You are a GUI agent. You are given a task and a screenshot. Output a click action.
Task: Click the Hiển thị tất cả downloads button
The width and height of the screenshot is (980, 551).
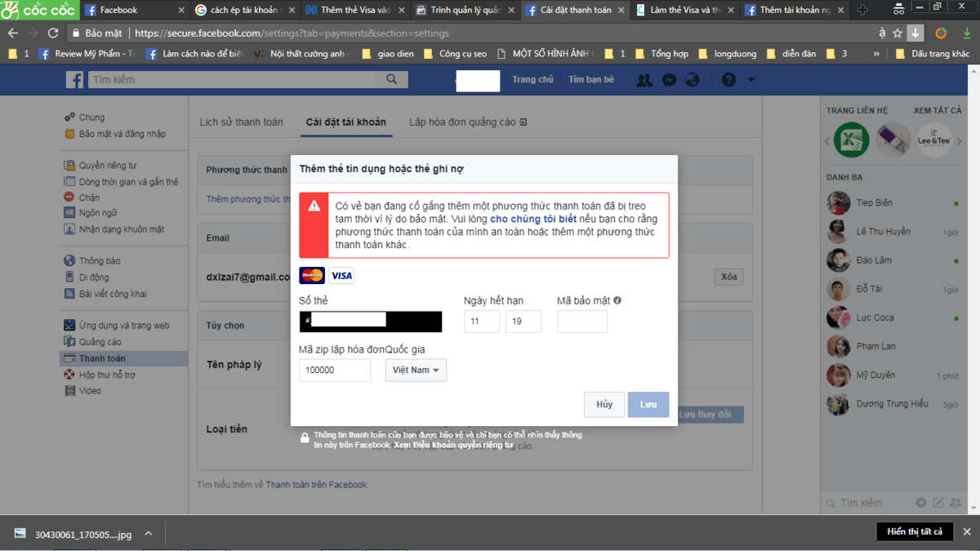[915, 531]
